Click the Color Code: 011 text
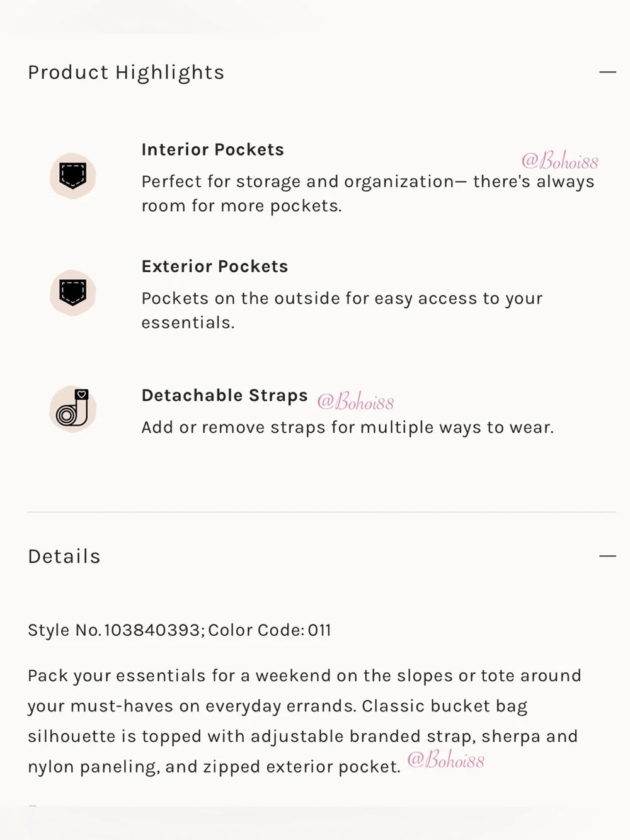This screenshot has width=630, height=840. click(x=270, y=631)
